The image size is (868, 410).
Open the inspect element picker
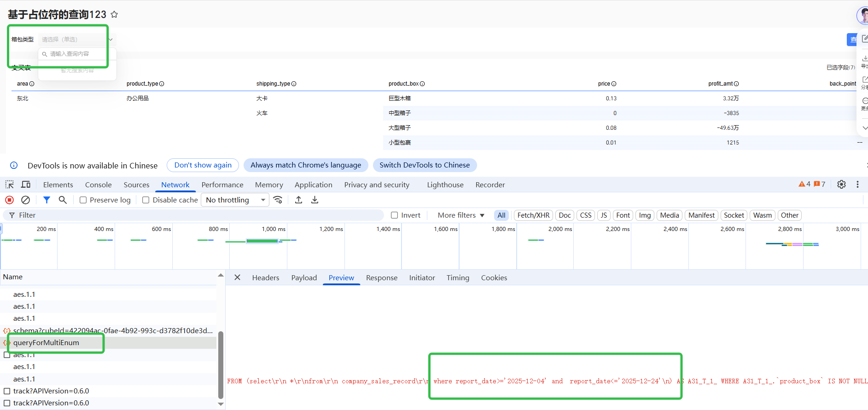pos(10,185)
